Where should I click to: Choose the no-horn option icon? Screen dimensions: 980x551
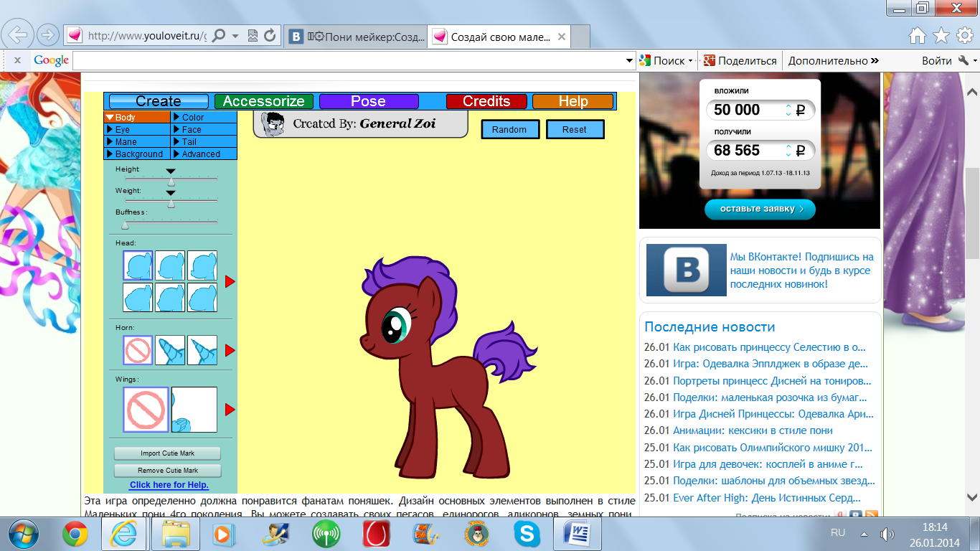coord(138,350)
